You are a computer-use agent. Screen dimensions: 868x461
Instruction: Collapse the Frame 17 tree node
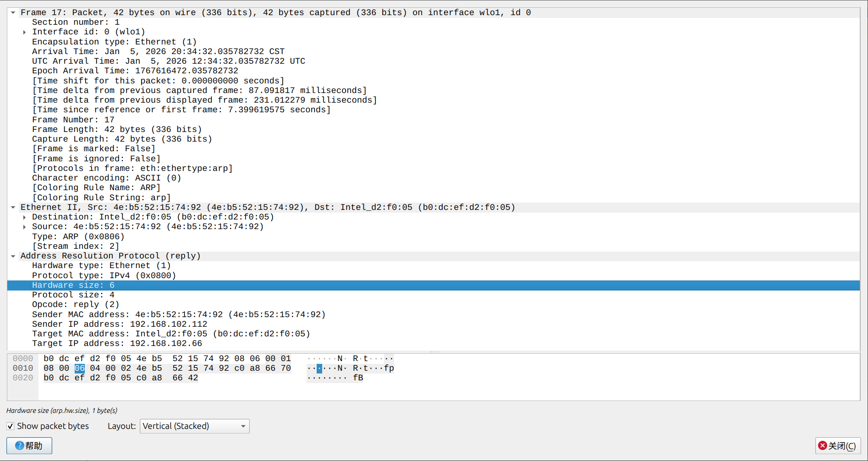tap(13, 13)
